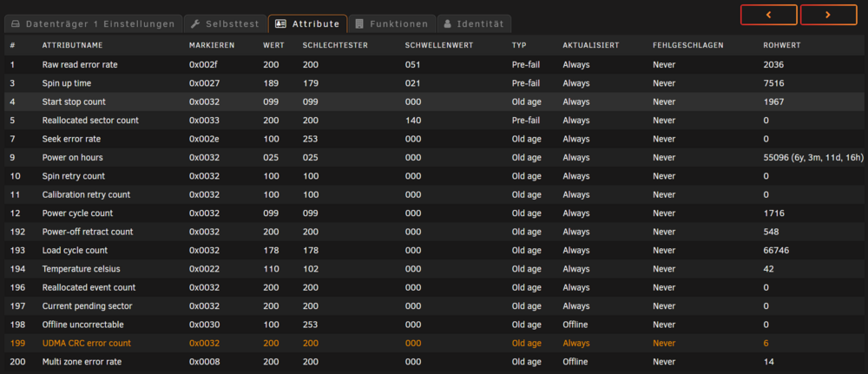
Task: Click raw value 1967
Action: point(773,102)
